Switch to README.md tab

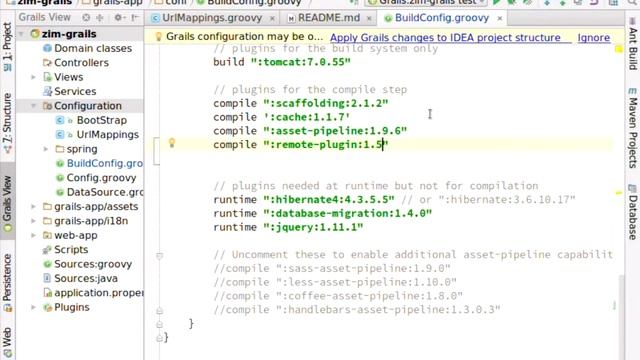(x=329, y=18)
